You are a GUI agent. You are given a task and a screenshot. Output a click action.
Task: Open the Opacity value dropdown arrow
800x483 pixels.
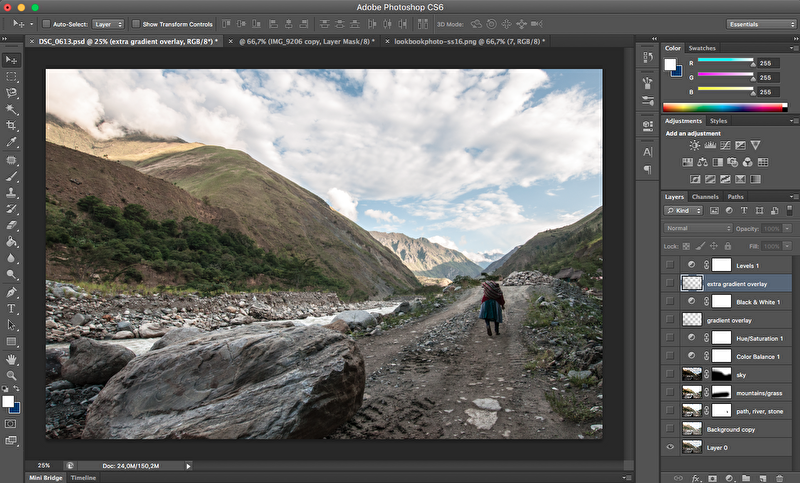coord(788,228)
